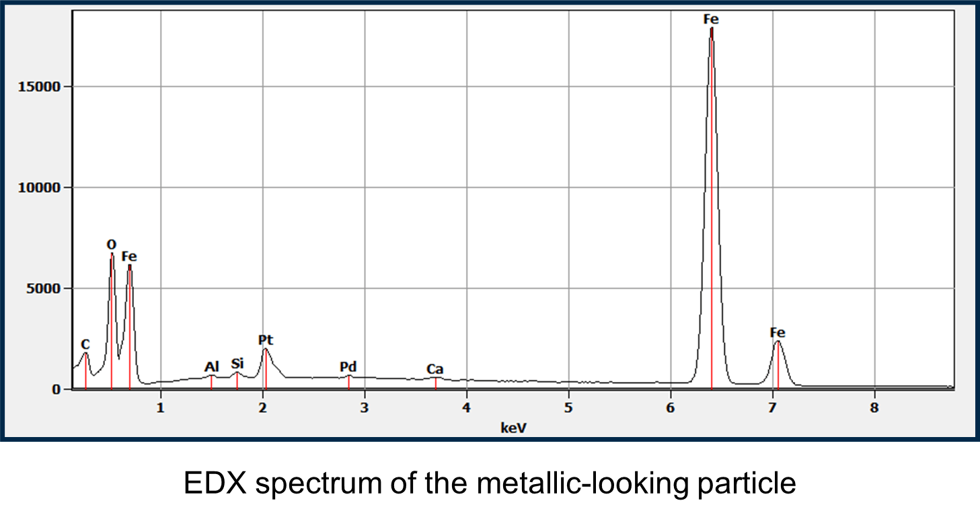Click the Fe label on the tallest peak
Screen dimensions: 980x509
[x=710, y=19]
